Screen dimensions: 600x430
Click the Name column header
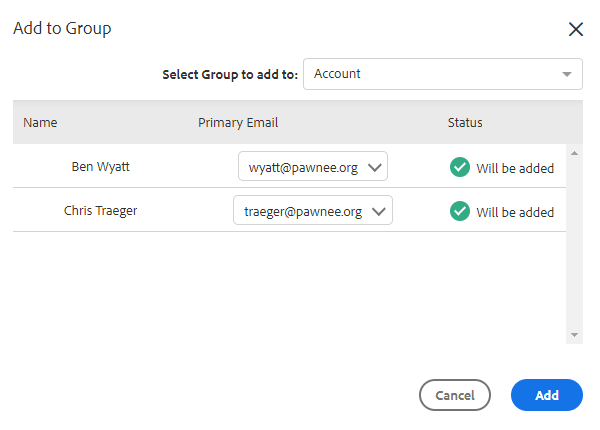[x=41, y=123]
